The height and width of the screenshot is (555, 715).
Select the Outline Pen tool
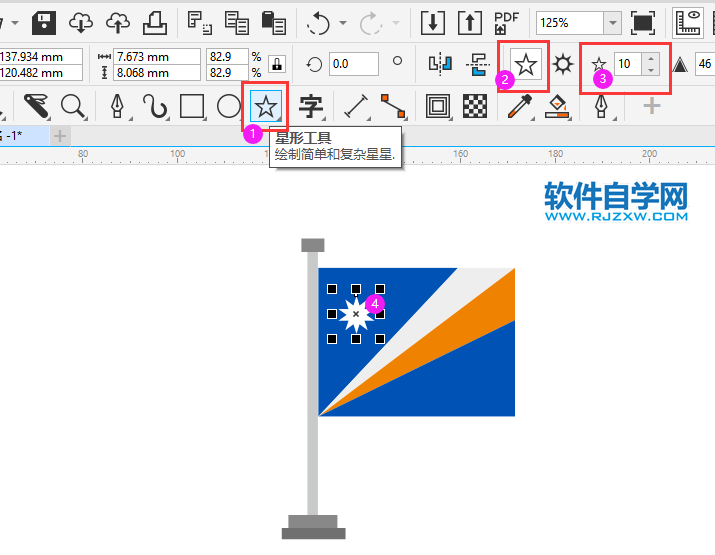[x=601, y=106]
